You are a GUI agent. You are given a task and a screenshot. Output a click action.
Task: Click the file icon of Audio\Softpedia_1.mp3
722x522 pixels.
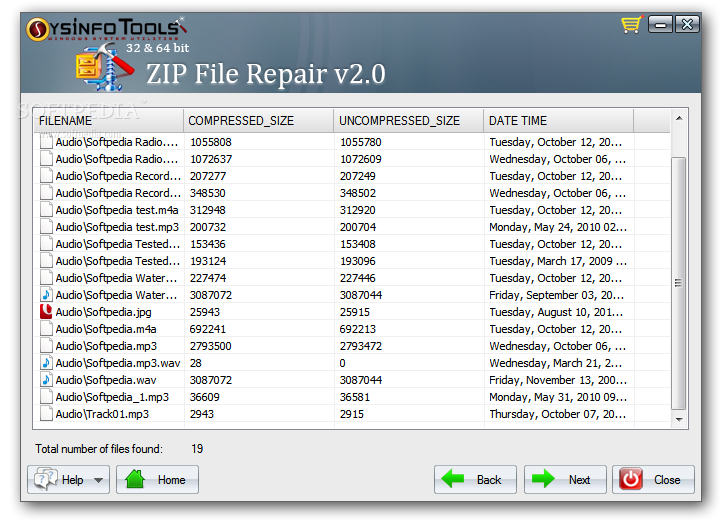tap(46, 397)
